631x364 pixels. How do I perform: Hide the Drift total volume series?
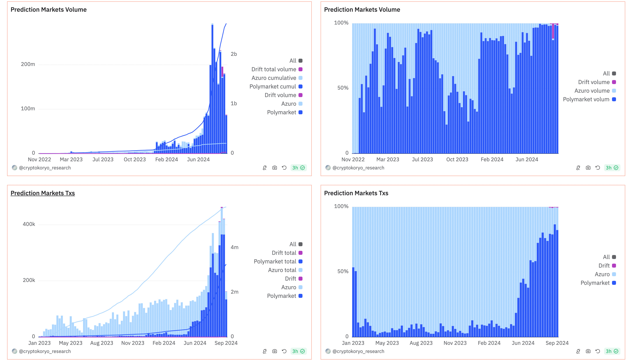point(274,69)
